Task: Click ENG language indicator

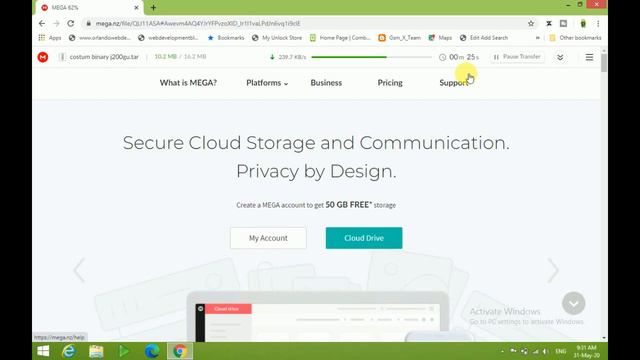Action: [x=561, y=351]
